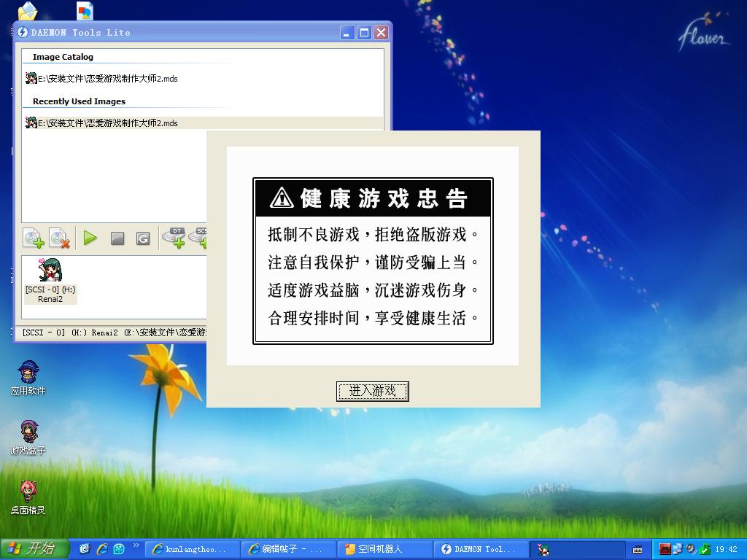
Task: Click the gray G refresh toolbar icon
Action: (x=143, y=238)
